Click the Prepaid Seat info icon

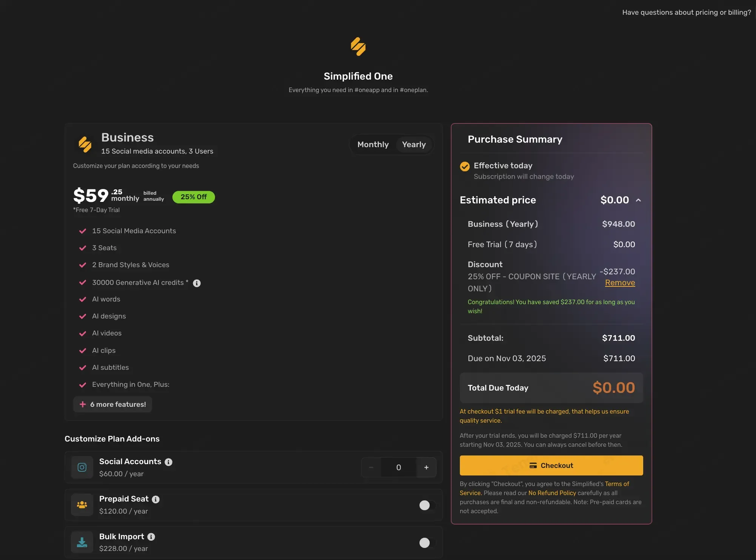pos(156,500)
